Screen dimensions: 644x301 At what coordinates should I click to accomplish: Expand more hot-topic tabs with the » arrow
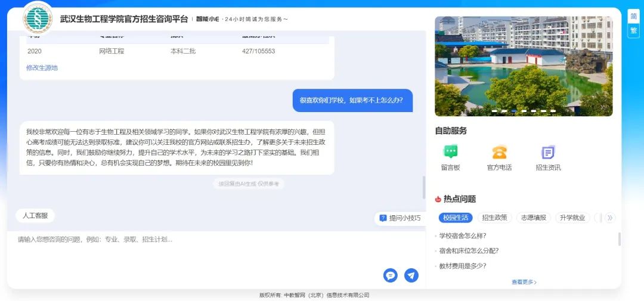[x=609, y=218]
